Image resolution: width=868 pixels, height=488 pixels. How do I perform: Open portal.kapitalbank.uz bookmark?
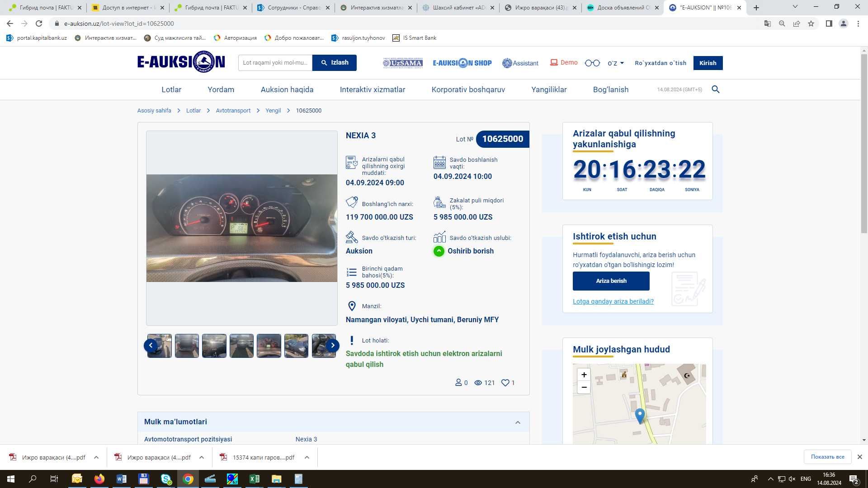point(37,38)
